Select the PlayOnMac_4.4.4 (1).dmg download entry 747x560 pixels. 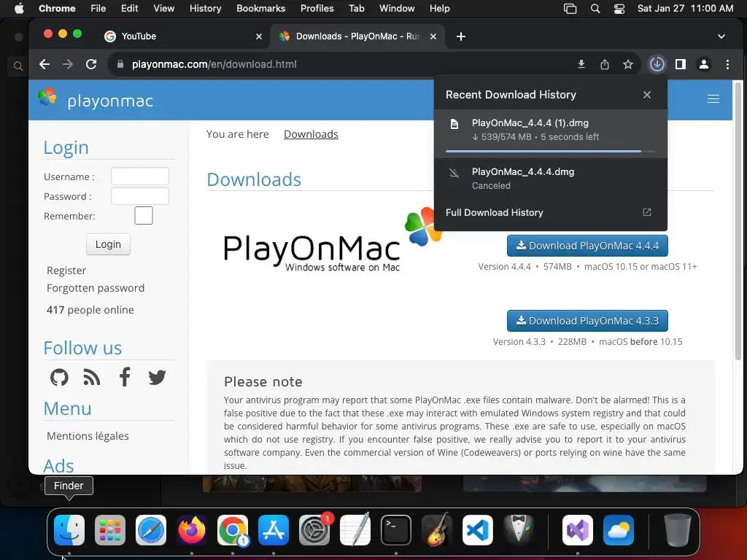pyautogui.click(x=550, y=133)
